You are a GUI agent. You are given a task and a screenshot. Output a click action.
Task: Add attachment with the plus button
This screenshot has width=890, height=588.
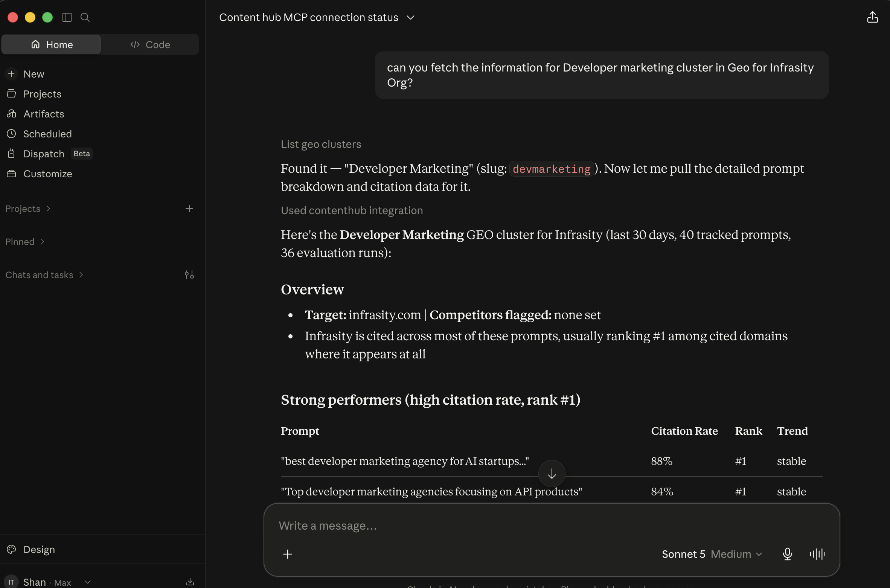288,554
